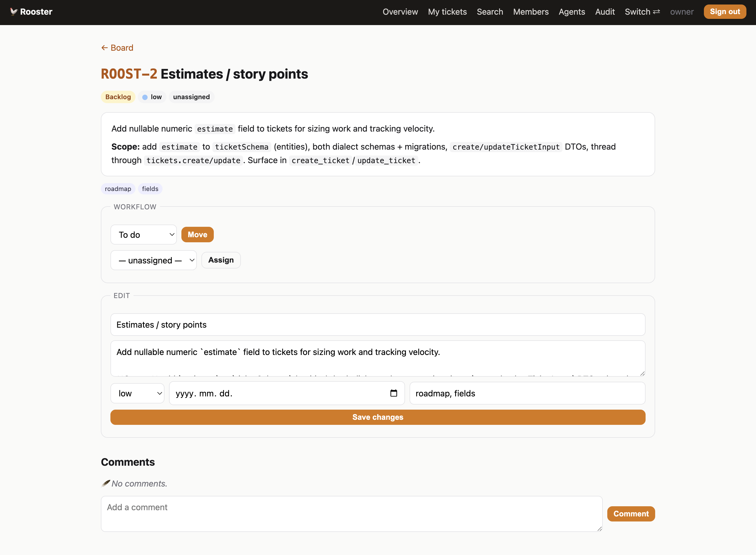
Task: Click the fields tag
Action: coord(150,189)
